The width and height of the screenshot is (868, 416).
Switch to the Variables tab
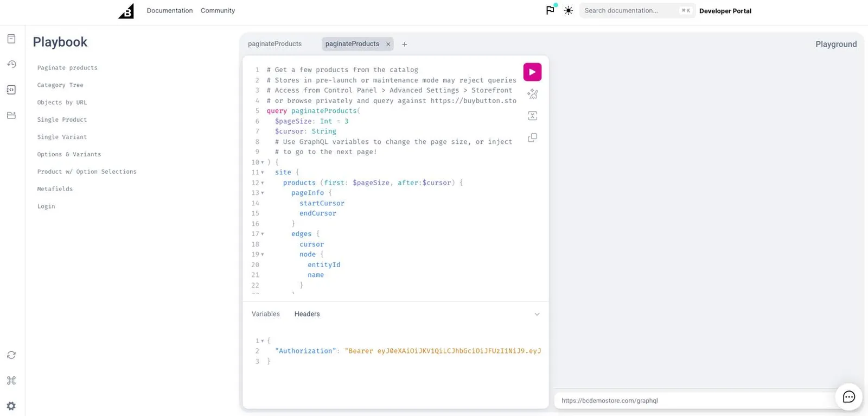coord(266,314)
